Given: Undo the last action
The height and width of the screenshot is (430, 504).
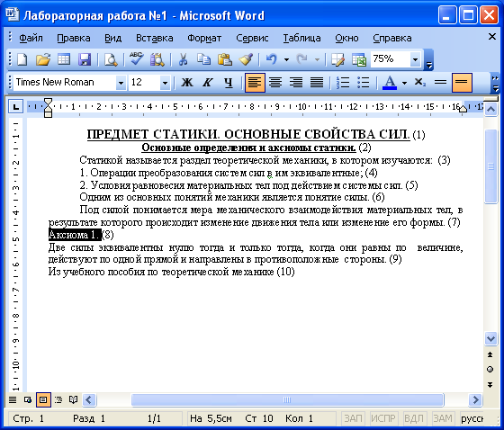Looking at the screenshot, I should click(x=272, y=59).
